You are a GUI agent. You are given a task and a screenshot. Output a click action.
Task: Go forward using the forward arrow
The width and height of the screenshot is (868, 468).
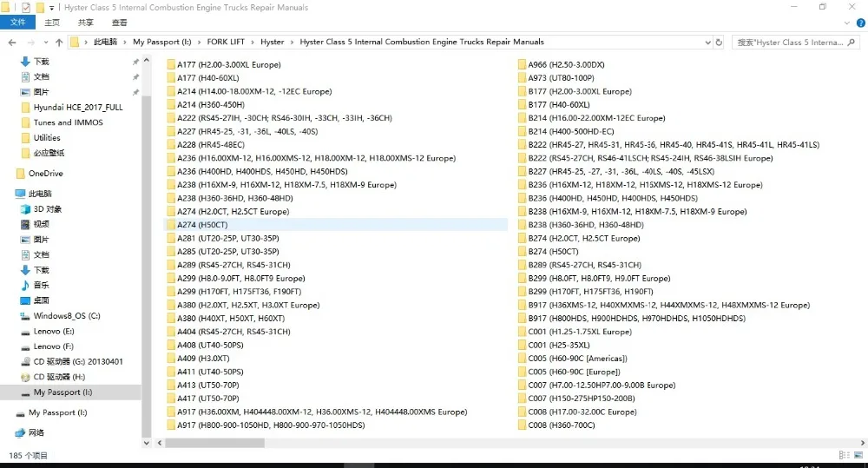pos(30,42)
